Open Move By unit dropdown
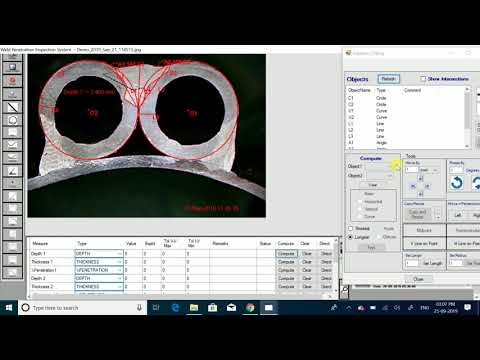This screenshot has width=480, height=360. click(435, 170)
